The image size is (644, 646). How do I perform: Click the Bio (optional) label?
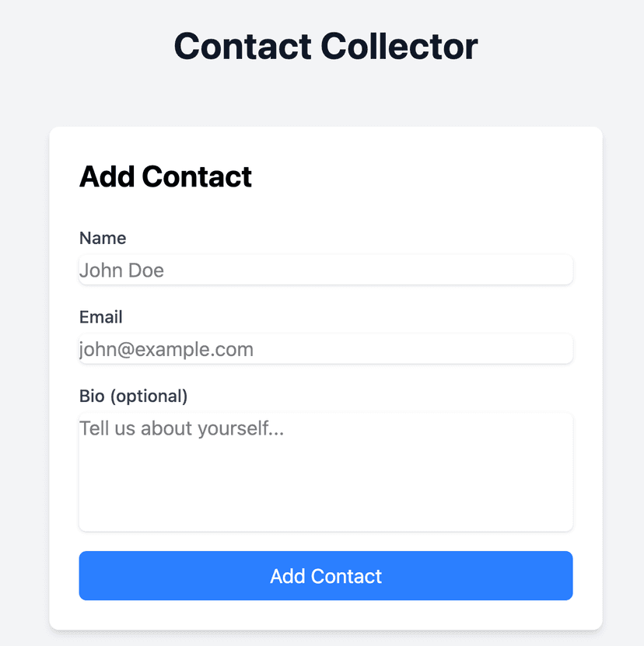pos(133,396)
